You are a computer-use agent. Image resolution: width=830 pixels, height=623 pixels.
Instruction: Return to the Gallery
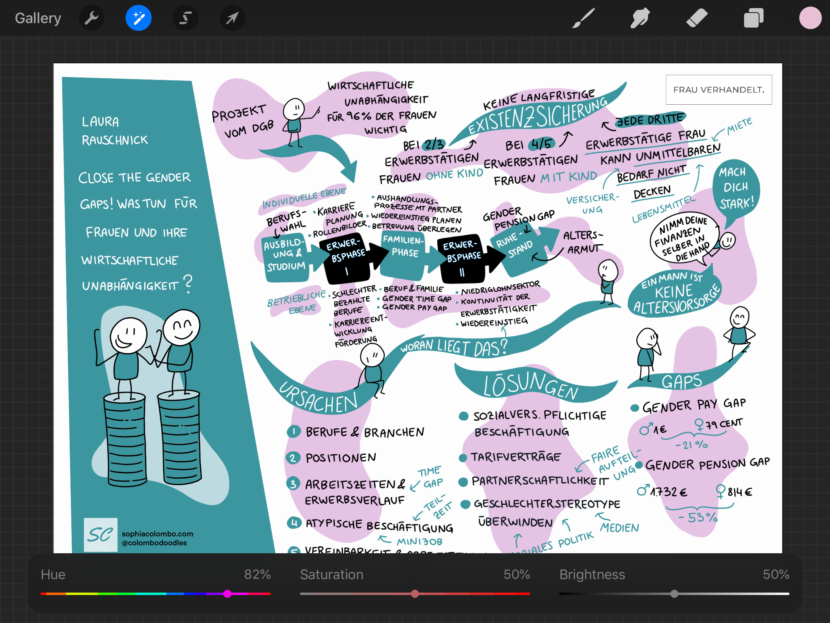click(x=38, y=18)
